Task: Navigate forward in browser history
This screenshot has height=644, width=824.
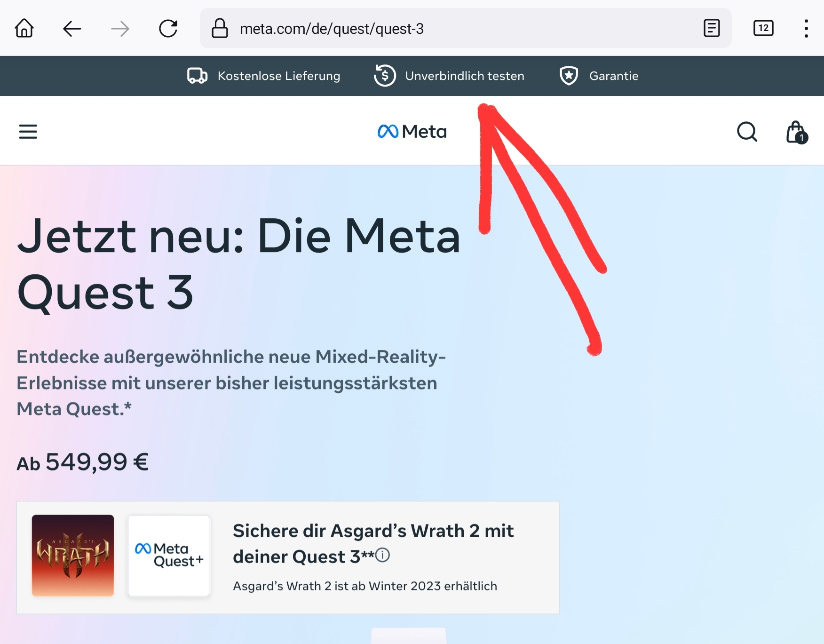Action: click(x=120, y=28)
